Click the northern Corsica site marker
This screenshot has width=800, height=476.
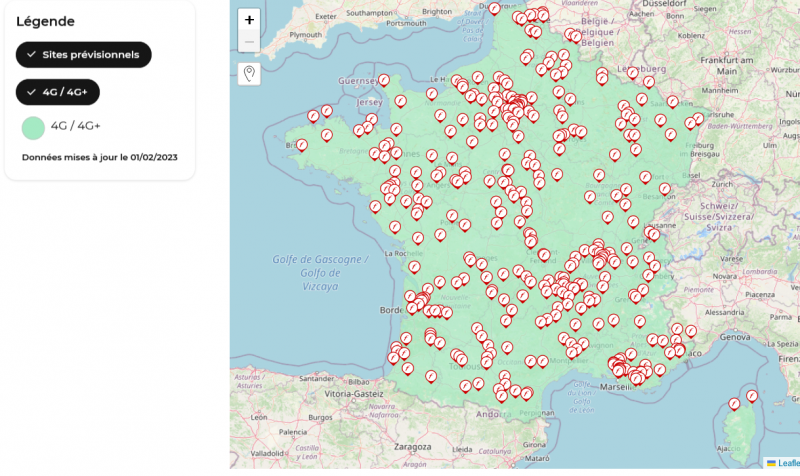click(x=752, y=396)
